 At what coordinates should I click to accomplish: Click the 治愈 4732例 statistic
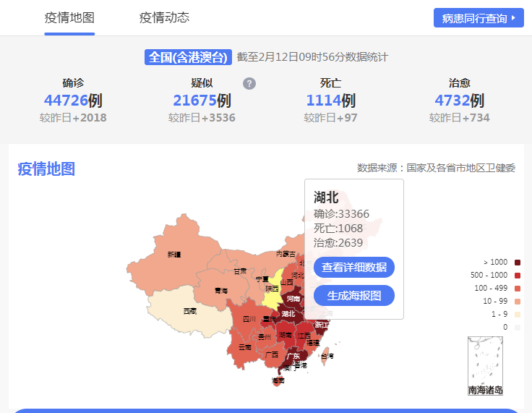click(459, 101)
